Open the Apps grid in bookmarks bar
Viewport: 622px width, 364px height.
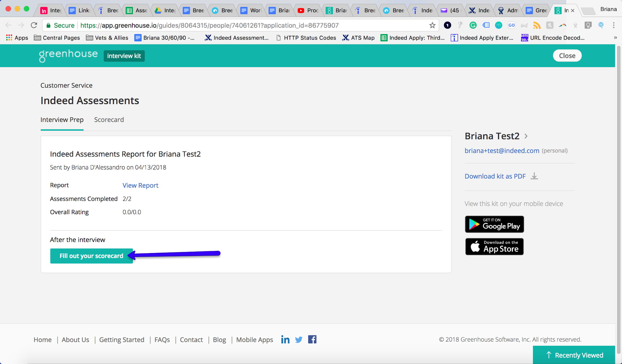coord(17,38)
